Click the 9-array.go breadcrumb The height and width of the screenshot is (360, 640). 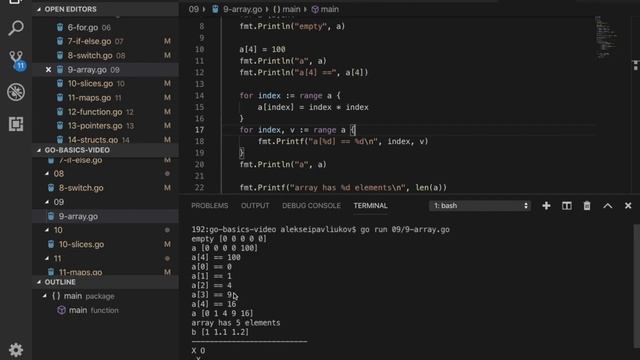click(238, 9)
